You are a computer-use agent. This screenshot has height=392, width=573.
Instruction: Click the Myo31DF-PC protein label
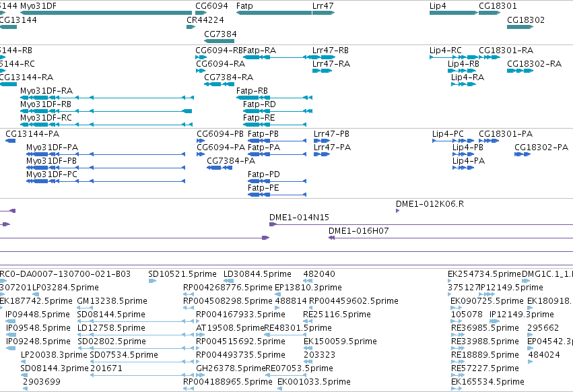tap(52, 174)
